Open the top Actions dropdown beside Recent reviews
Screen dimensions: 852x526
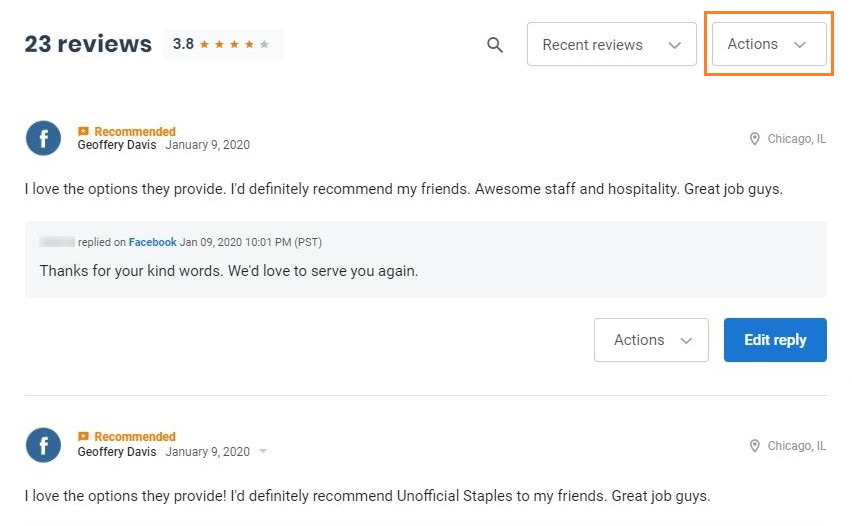point(768,44)
